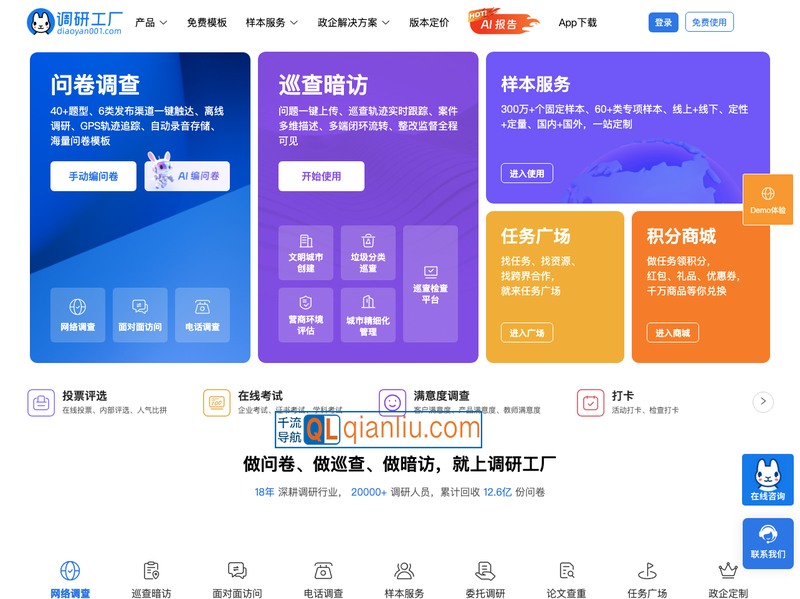Expand the 政企解决方案 dropdown
Image resolution: width=800 pixels, height=599 pixels.
pyautogui.click(x=343, y=21)
